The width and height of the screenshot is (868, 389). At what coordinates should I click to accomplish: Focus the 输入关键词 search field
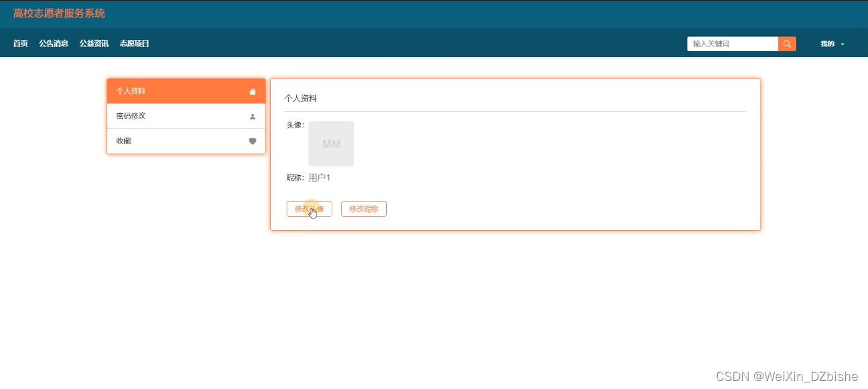tap(733, 44)
